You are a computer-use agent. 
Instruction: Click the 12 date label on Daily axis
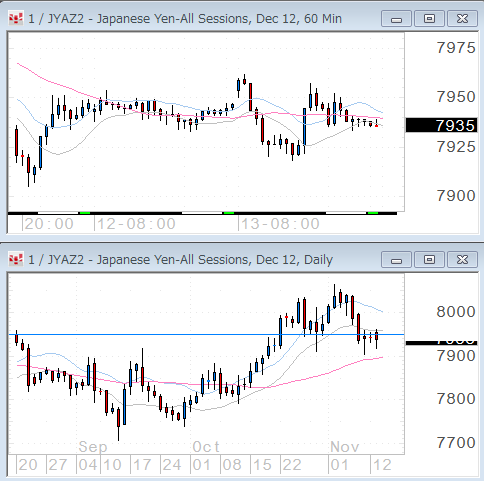tap(382, 465)
